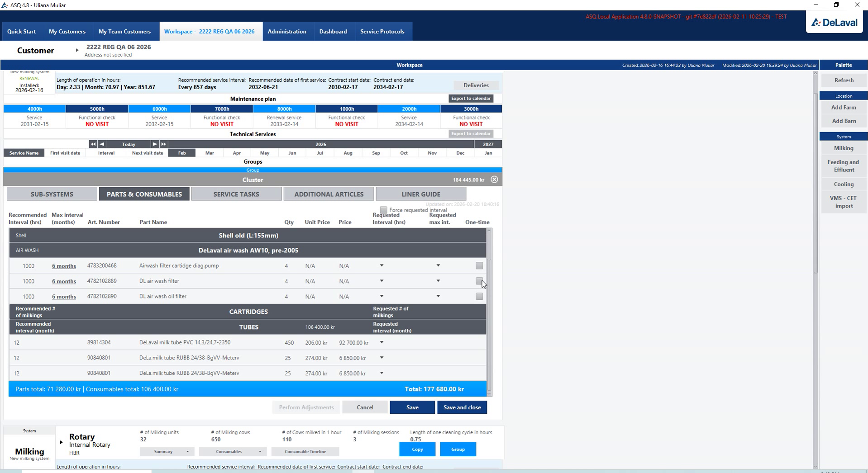Click the DeLaval logo
This screenshot has height=473, width=868.
[835, 23]
